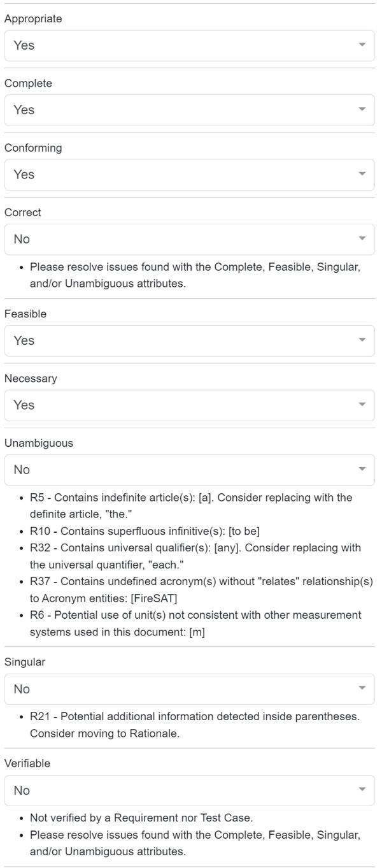Click the caret arrow in the Unambiguous field

pos(362,470)
